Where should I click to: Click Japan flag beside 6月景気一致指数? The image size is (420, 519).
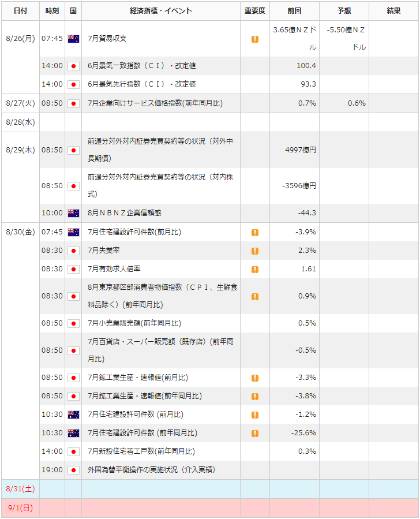(x=73, y=66)
